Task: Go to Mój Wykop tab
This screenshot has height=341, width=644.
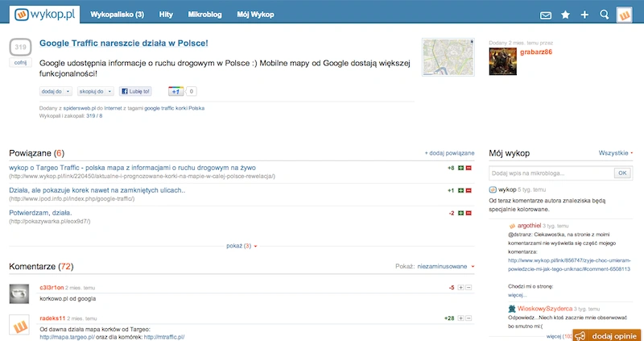Action: (x=255, y=15)
